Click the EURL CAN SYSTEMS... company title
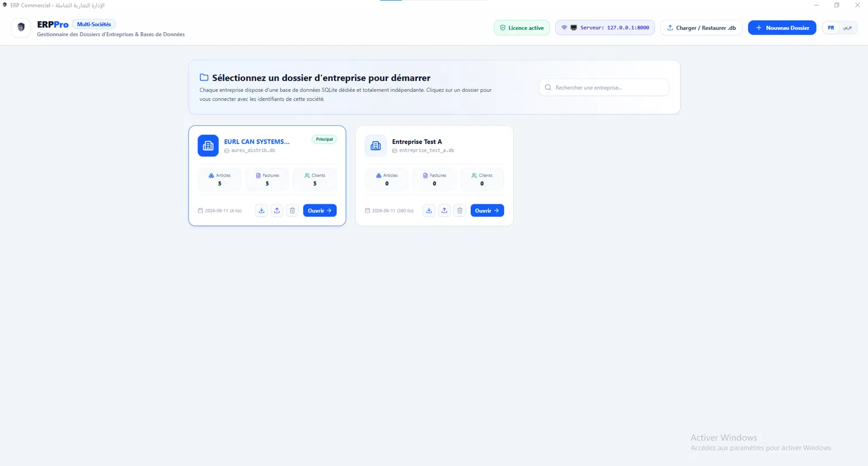The height and width of the screenshot is (466, 868). point(257,141)
